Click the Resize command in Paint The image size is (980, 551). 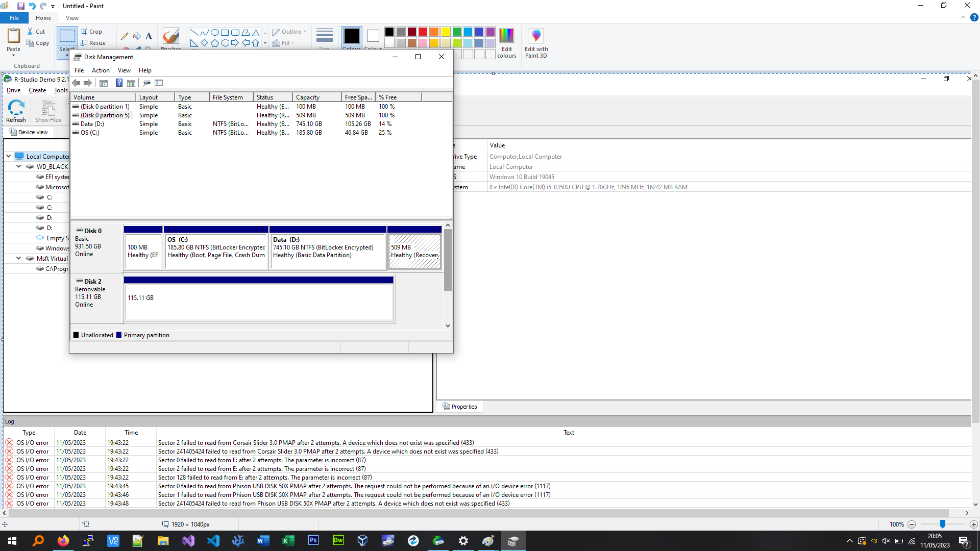[93, 43]
